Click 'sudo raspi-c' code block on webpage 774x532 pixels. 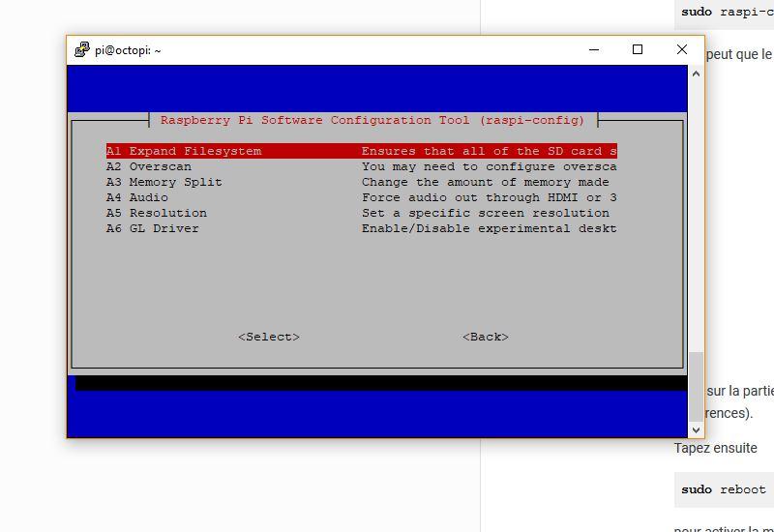pyautogui.click(x=724, y=13)
